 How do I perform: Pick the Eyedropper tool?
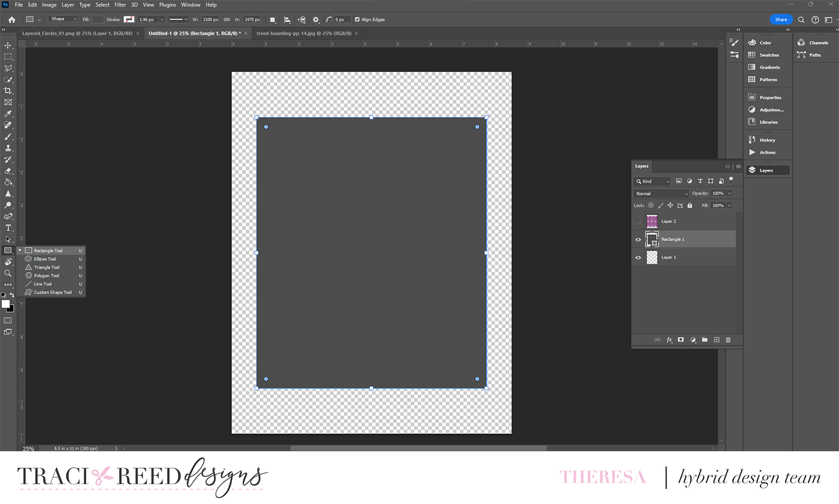(8, 113)
